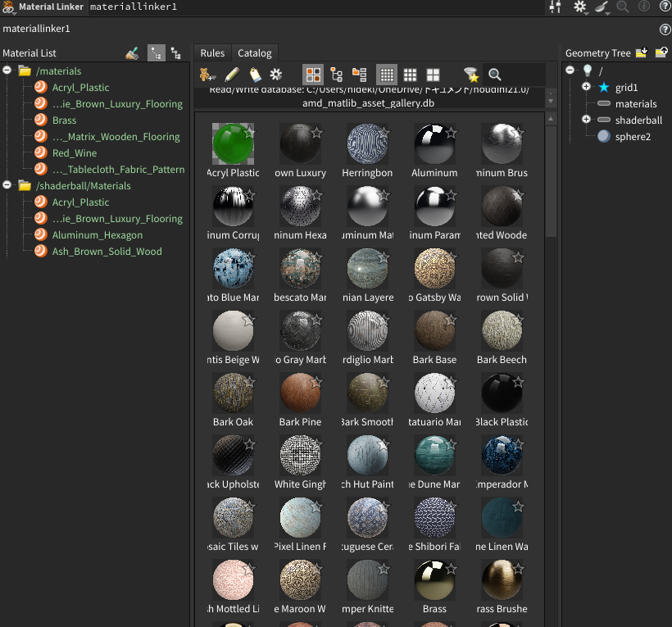
Task: Select _Matrix_Wooden_Flooring material
Action: [x=116, y=137]
